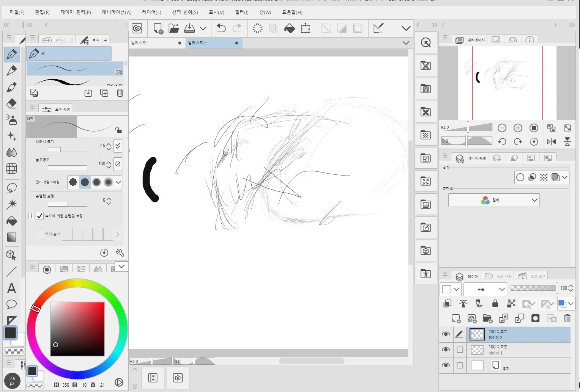Open the blending mode 표준 dropdown
This screenshot has width=580, height=392.
point(485,289)
